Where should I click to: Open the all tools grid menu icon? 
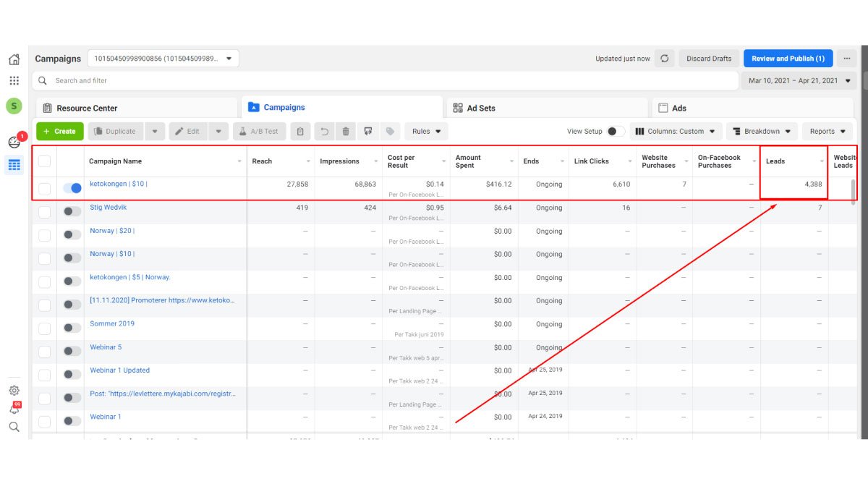pos(14,80)
